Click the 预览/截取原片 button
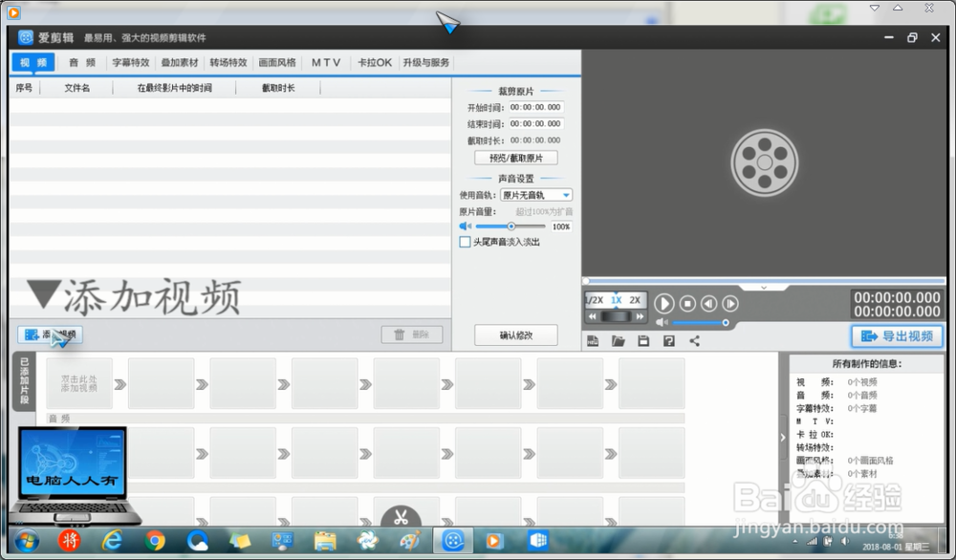The height and width of the screenshot is (560, 956). [x=516, y=158]
